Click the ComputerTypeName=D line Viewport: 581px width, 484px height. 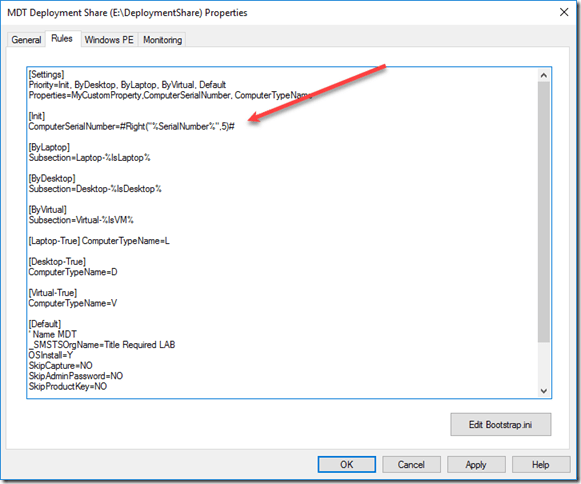[x=73, y=272]
